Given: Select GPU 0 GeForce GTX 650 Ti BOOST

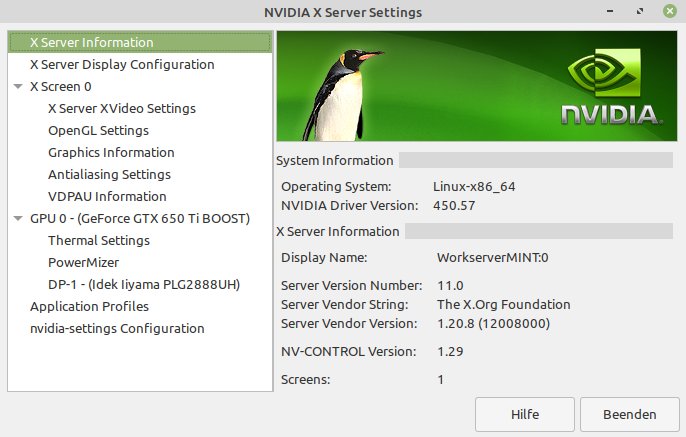Looking at the screenshot, I should point(140,219).
